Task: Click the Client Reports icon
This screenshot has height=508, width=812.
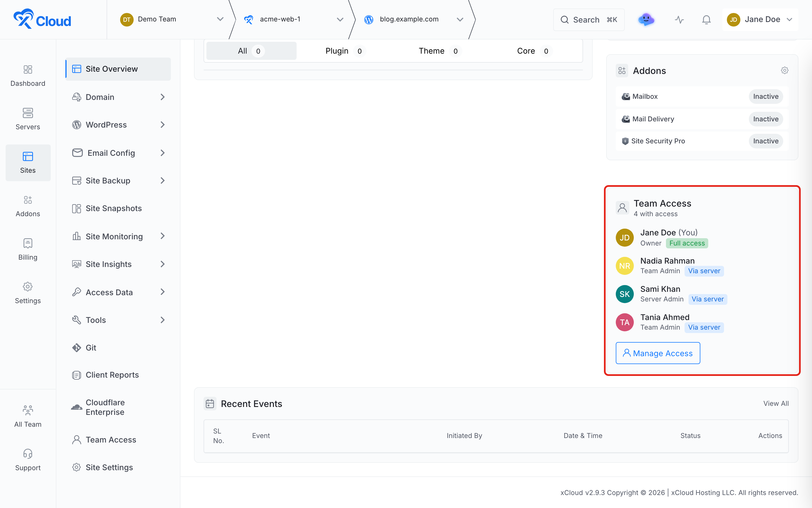Action: [76, 375]
